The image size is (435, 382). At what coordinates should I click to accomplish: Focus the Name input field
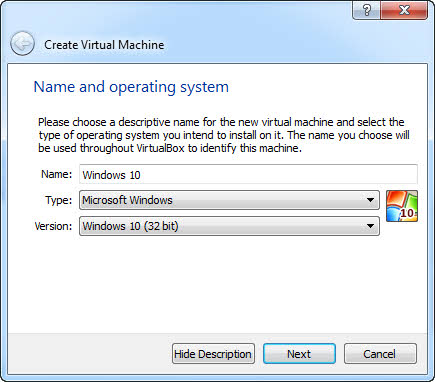click(x=248, y=174)
